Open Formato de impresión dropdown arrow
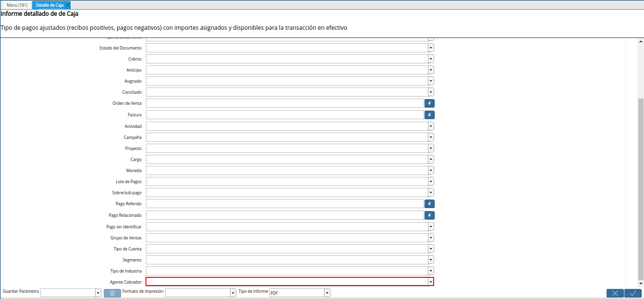Viewport: 644px width, 299px height. [233, 293]
